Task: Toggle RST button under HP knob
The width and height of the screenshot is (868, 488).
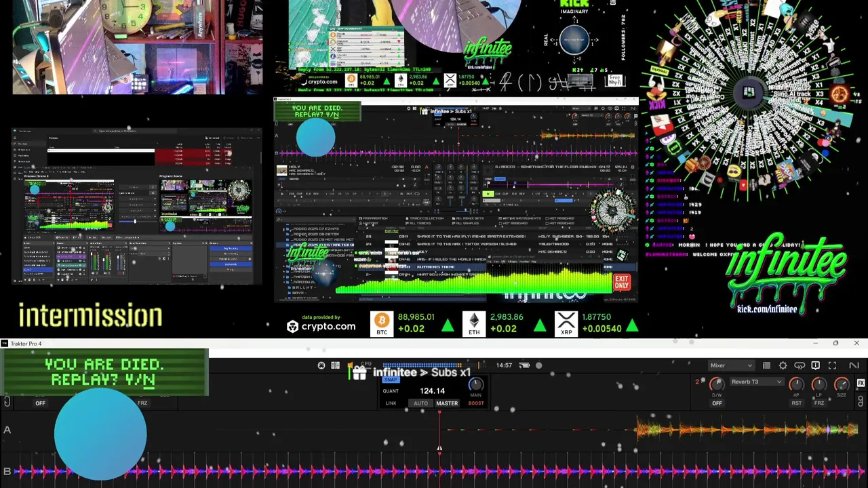Action: (x=797, y=403)
